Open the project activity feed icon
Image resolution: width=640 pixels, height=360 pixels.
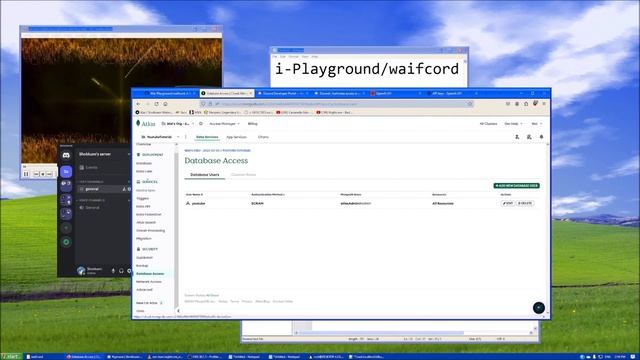[x=529, y=137]
